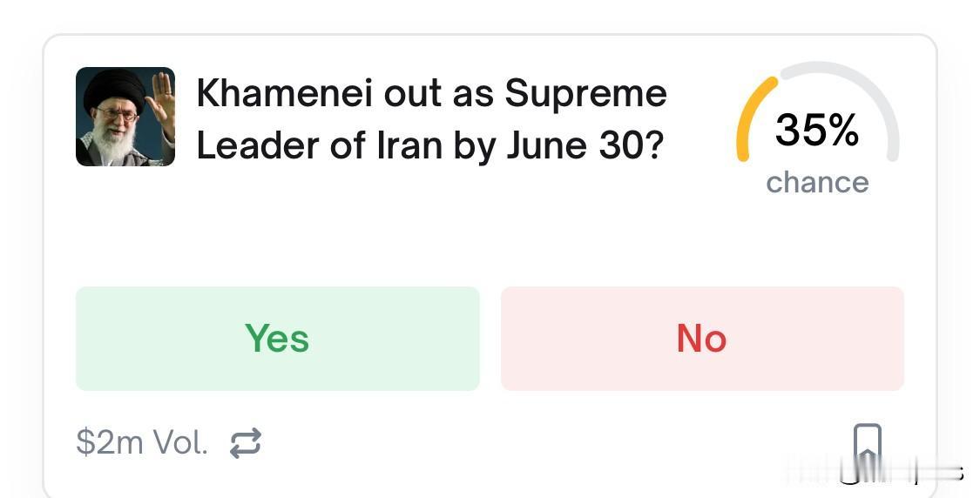The image size is (980, 498).
Task: Click the 35% percentage figure
Action: (816, 130)
